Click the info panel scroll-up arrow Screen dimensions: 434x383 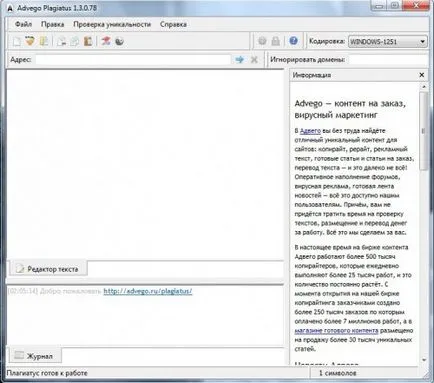pyautogui.click(x=424, y=87)
